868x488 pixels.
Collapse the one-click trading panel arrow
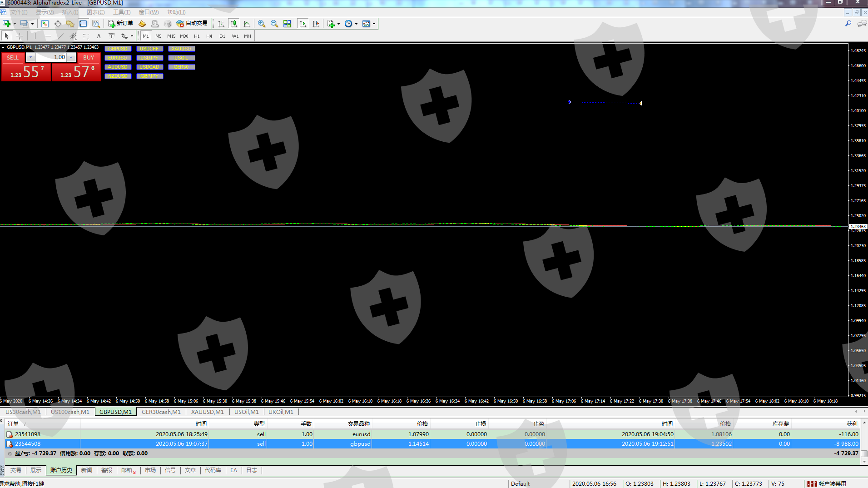3,47
